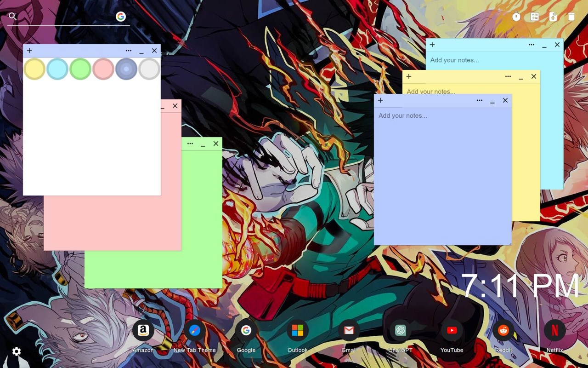Open the Amazon shortcut
This screenshot has width=588, height=368.
click(143, 330)
